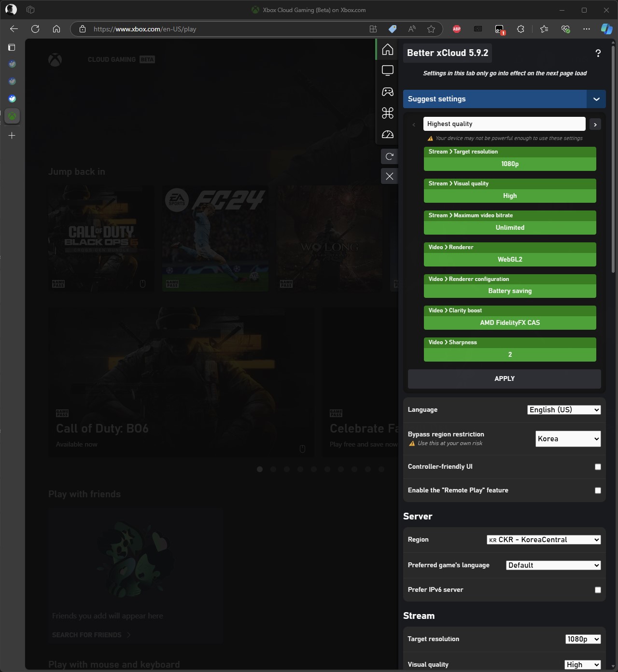Open the EA FC24 game thumbnail
618x672 pixels.
pyautogui.click(x=215, y=238)
